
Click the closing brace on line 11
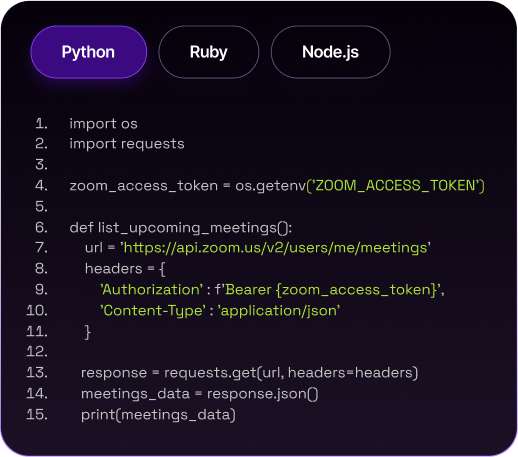click(x=88, y=332)
